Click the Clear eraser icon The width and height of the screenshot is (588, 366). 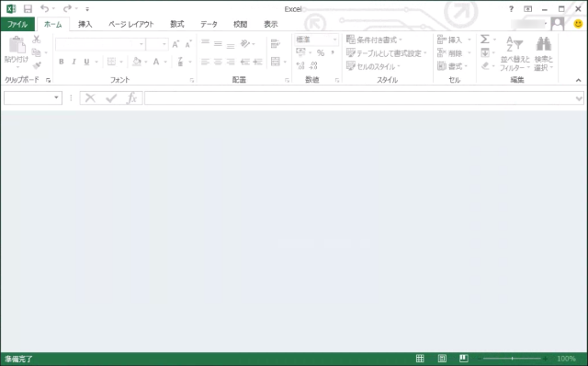pos(485,66)
